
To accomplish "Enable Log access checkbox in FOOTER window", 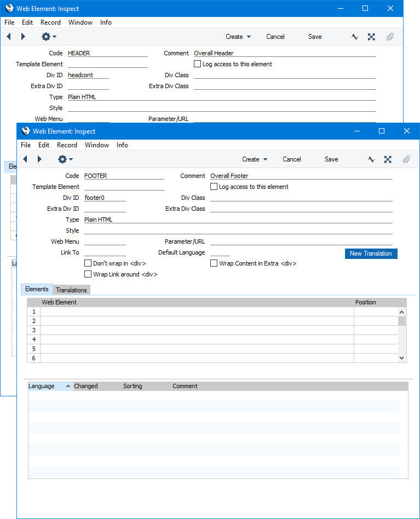I will [214, 187].
